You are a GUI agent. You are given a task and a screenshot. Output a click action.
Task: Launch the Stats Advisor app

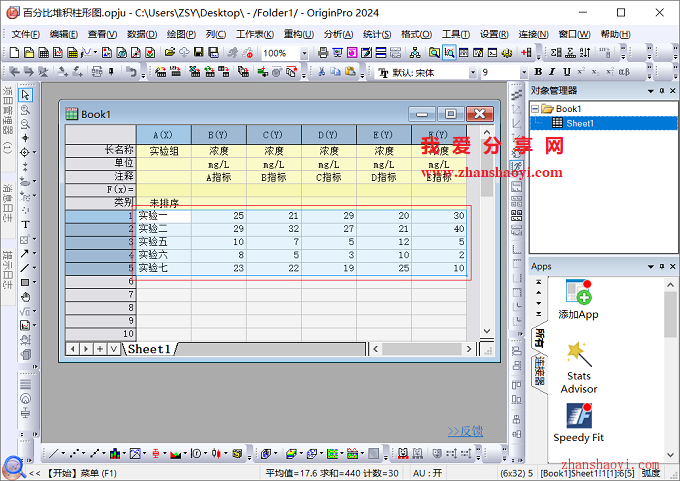tap(579, 367)
